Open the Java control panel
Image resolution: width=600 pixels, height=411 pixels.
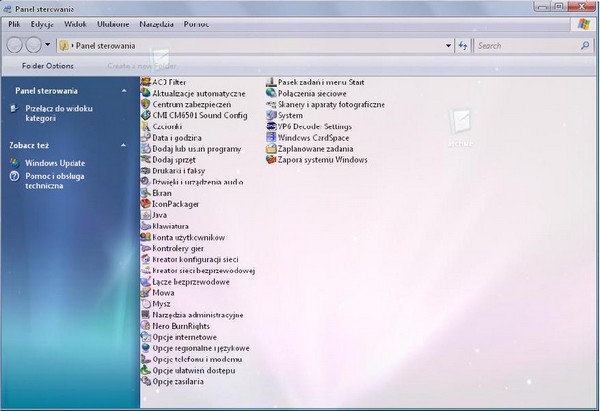tap(159, 215)
